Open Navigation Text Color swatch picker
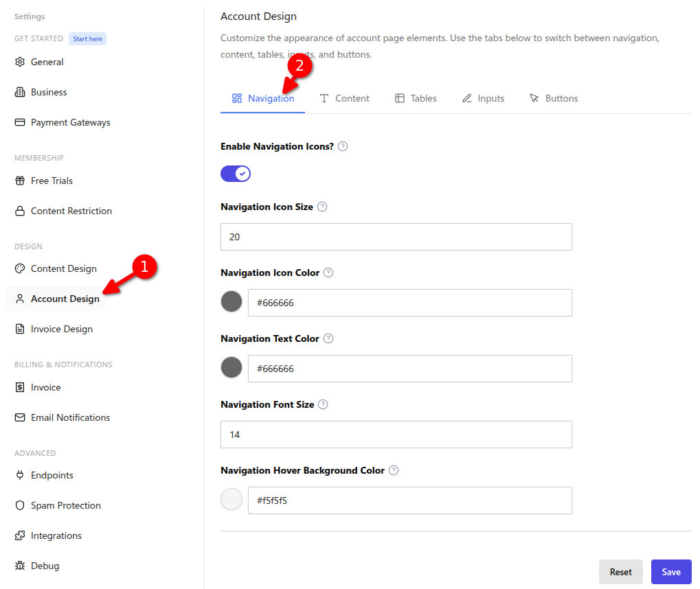 click(x=232, y=368)
